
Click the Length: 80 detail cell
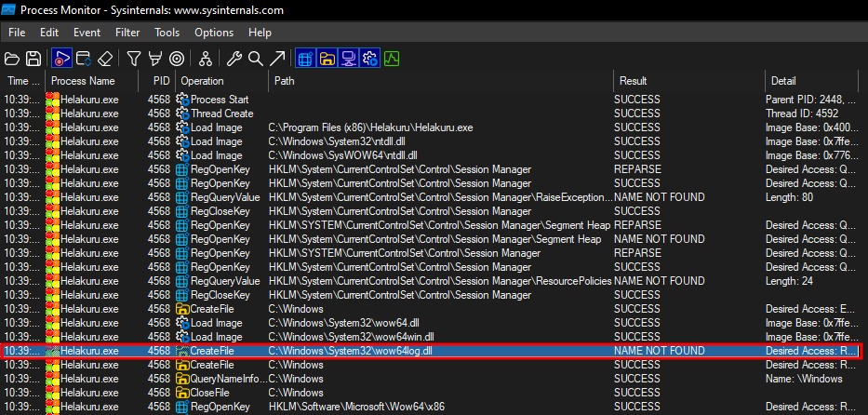coord(790,197)
